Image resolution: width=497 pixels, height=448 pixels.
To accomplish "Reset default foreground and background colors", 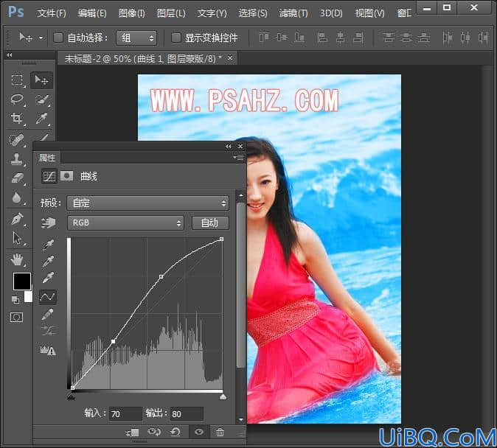I will pyautogui.click(x=15, y=299).
